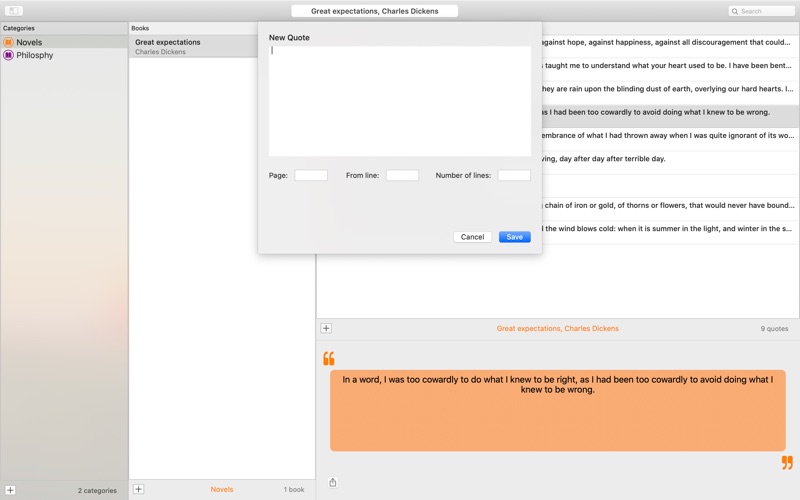
Task: Click the closing quotation mark icon
Action: pos(787,462)
